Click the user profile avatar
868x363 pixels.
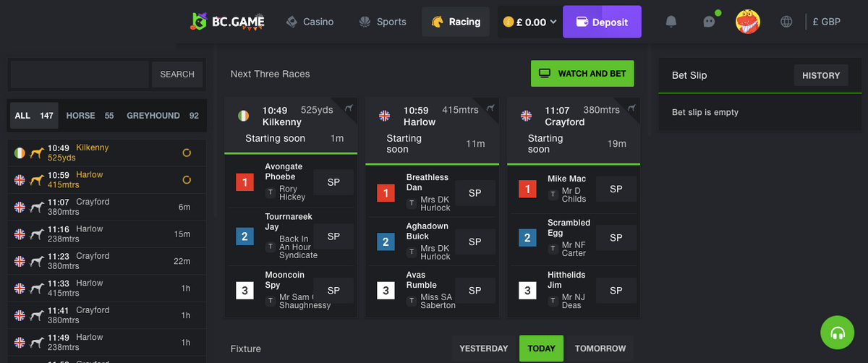748,22
